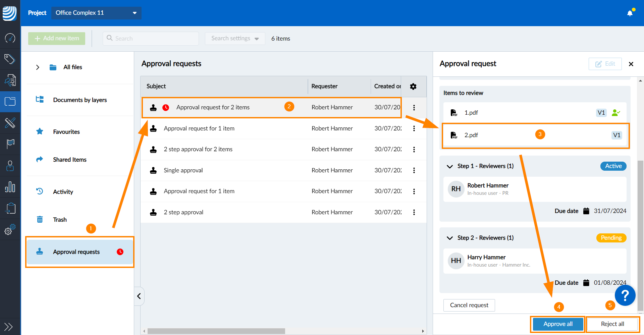Click the Search input field
The width and height of the screenshot is (644, 335).
(154, 39)
